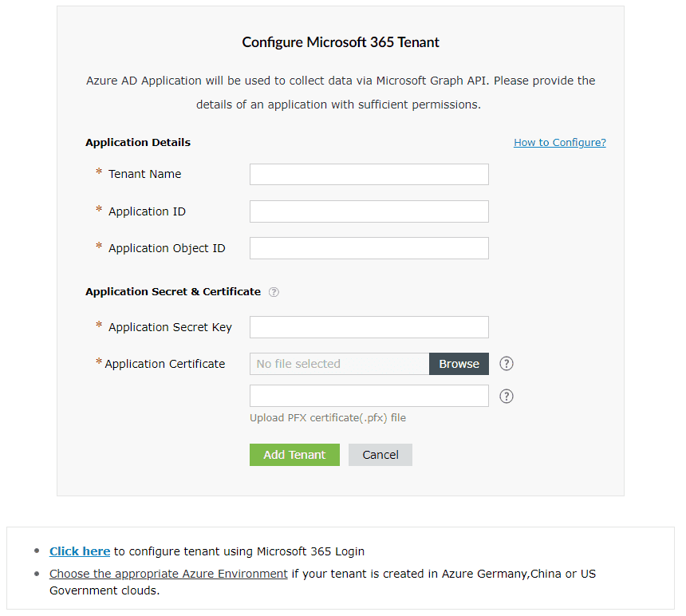Open help icon beside Application Secret & Certificate heading
The image size is (686, 616).
274,292
